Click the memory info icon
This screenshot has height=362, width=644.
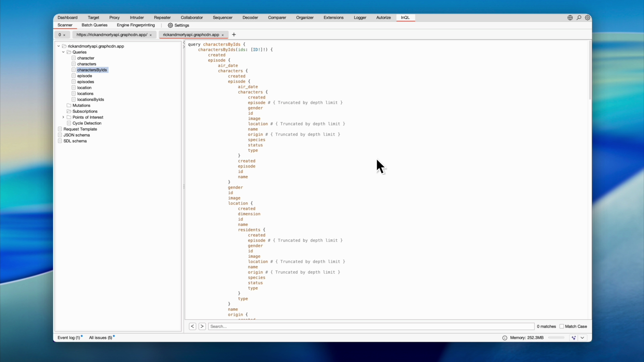coord(504,338)
